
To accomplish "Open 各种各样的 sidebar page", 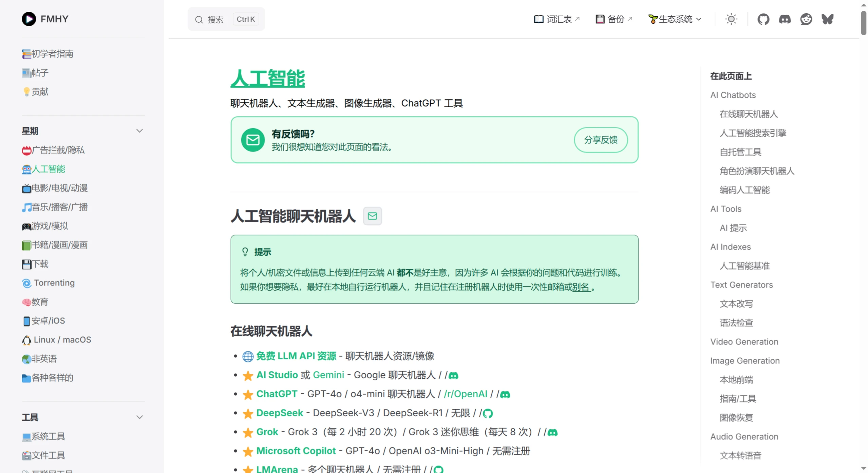I will click(x=48, y=378).
